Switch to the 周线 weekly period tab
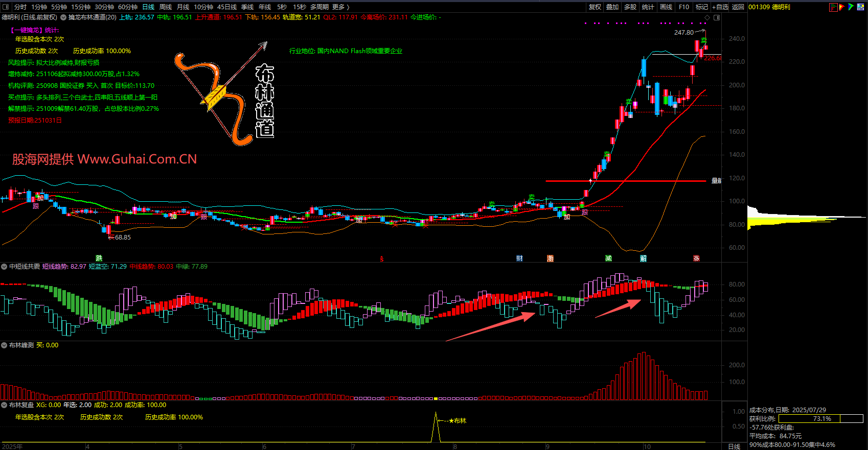 point(166,7)
